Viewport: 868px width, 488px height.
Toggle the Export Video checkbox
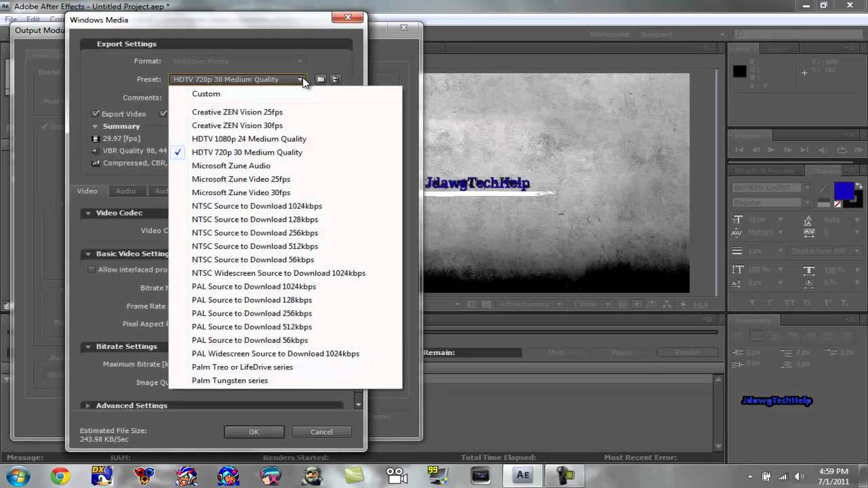coord(96,114)
